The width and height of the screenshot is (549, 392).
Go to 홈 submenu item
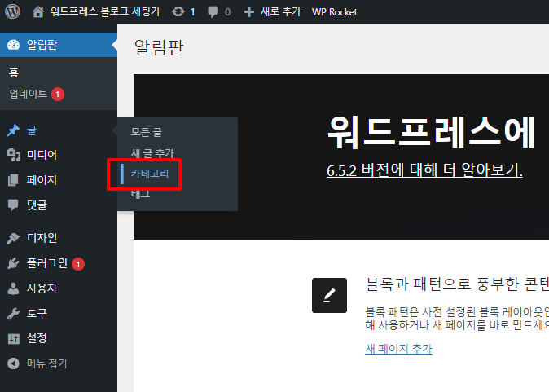click(x=14, y=73)
